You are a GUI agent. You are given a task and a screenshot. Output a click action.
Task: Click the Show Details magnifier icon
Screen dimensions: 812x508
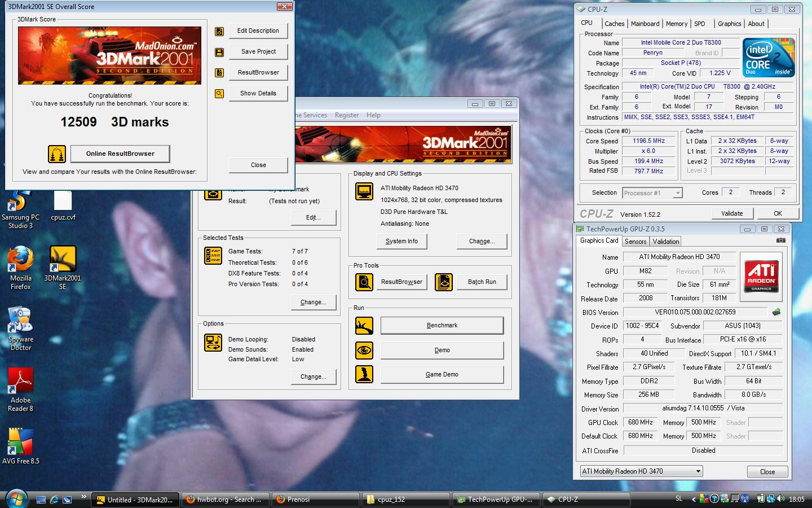(x=219, y=94)
